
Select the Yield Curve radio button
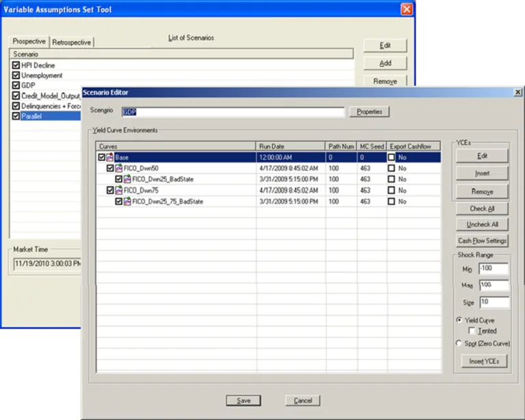pos(459,320)
